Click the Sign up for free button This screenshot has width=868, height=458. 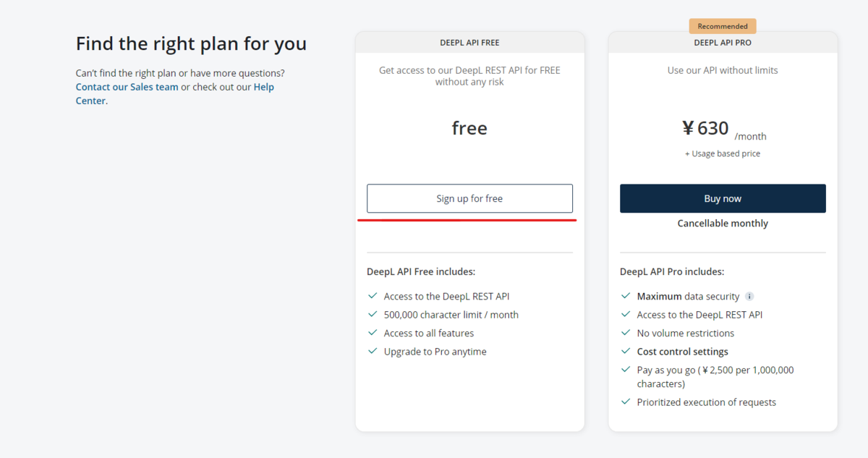469,198
